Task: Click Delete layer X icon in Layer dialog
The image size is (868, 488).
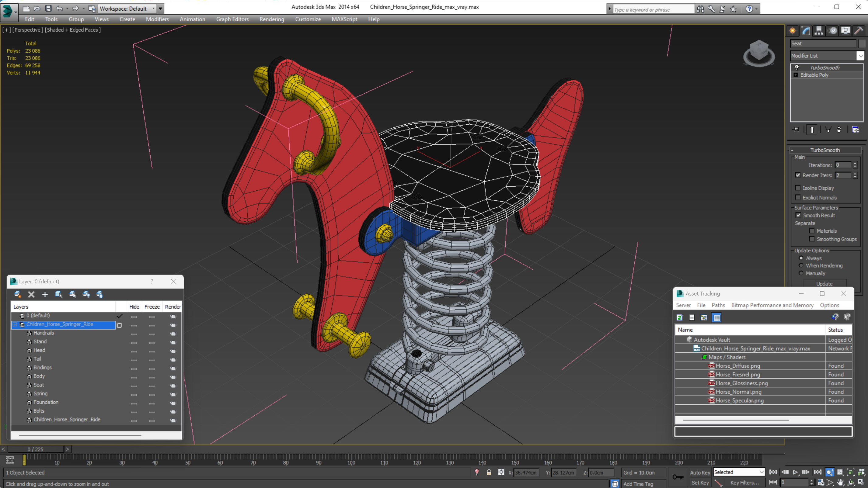Action: tap(31, 294)
